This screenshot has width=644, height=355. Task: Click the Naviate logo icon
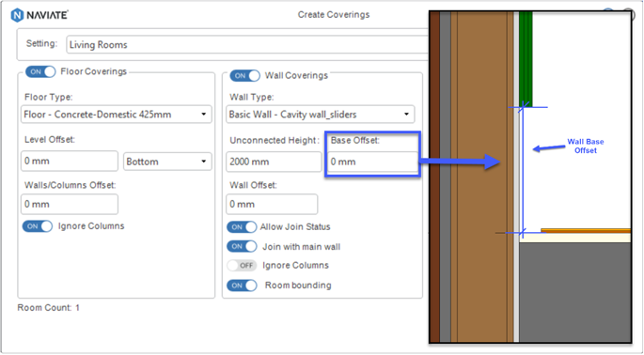click(17, 15)
